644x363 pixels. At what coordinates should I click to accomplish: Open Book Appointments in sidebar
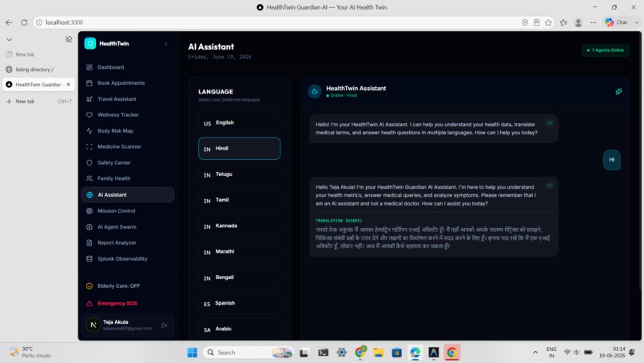point(127,83)
